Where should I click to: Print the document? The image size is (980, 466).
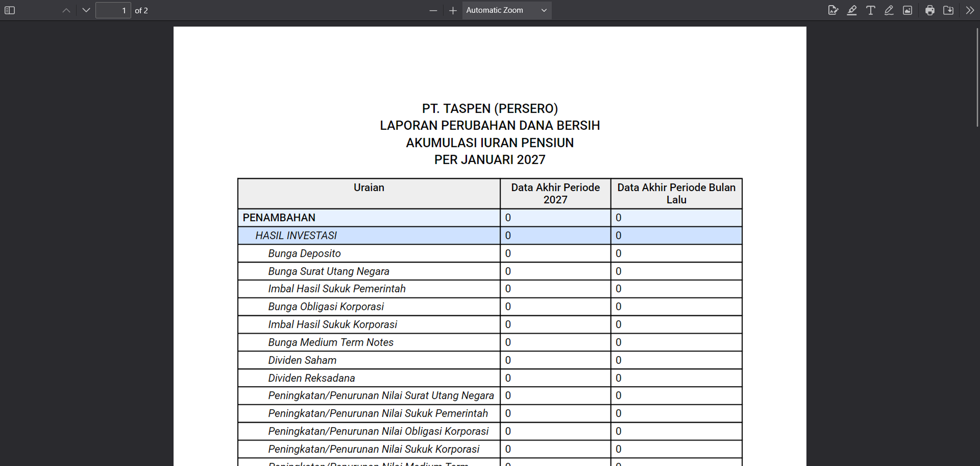pos(930,10)
